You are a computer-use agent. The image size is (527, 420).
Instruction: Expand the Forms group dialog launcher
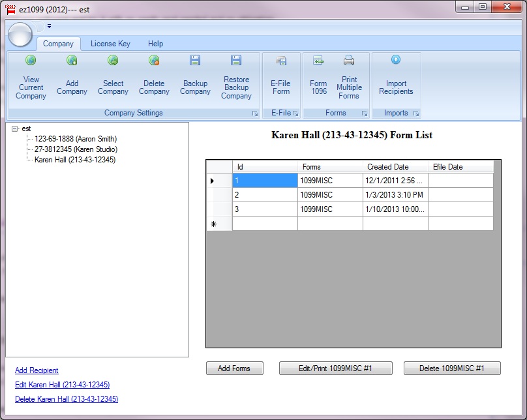click(x=365, y=113)
